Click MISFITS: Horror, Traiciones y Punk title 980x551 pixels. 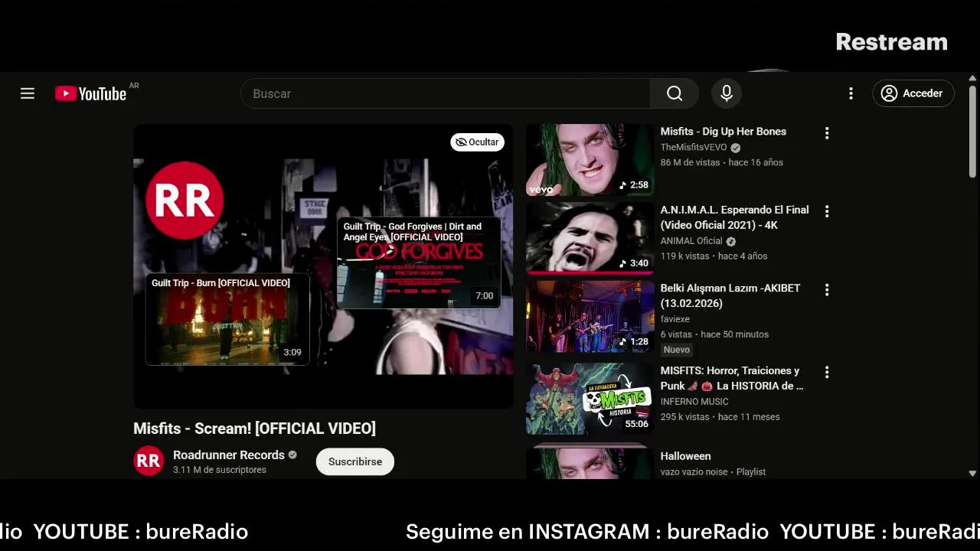[x=732, y=378]
